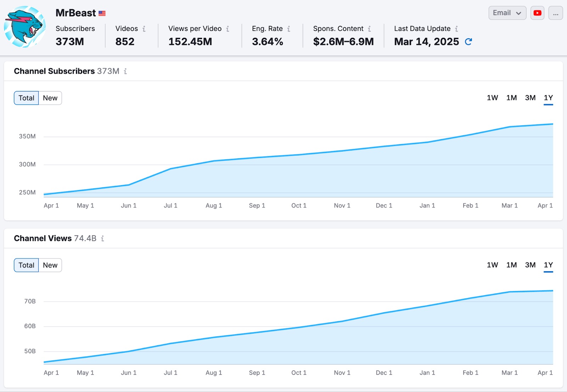Screen dimensions: 567x392
Task: Click Nov 1 on views chart axis
Action: point(342,373)
